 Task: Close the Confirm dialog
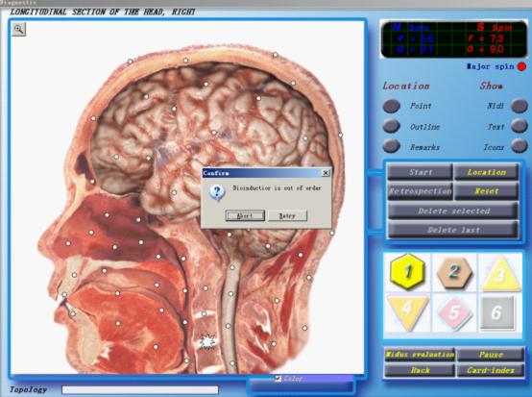pos(326,173)
